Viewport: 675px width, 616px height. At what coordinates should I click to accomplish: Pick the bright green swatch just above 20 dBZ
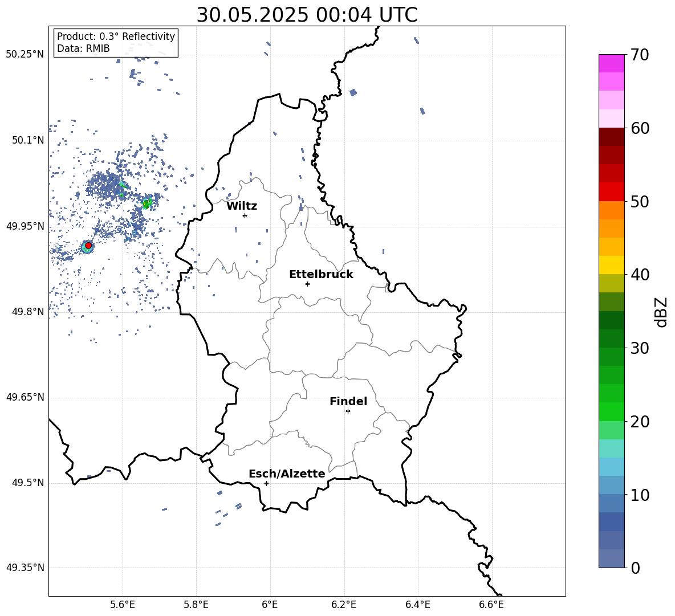pyautogui.click(x=611, y=412)
